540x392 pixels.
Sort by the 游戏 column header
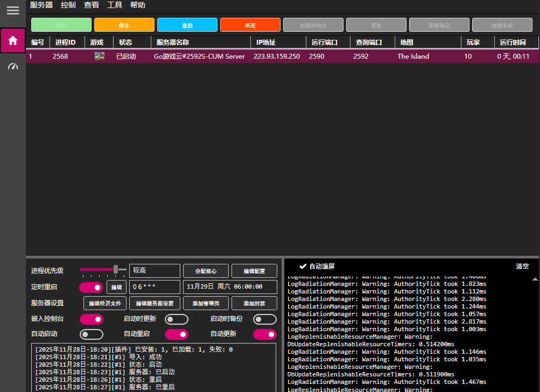point(99,43)
